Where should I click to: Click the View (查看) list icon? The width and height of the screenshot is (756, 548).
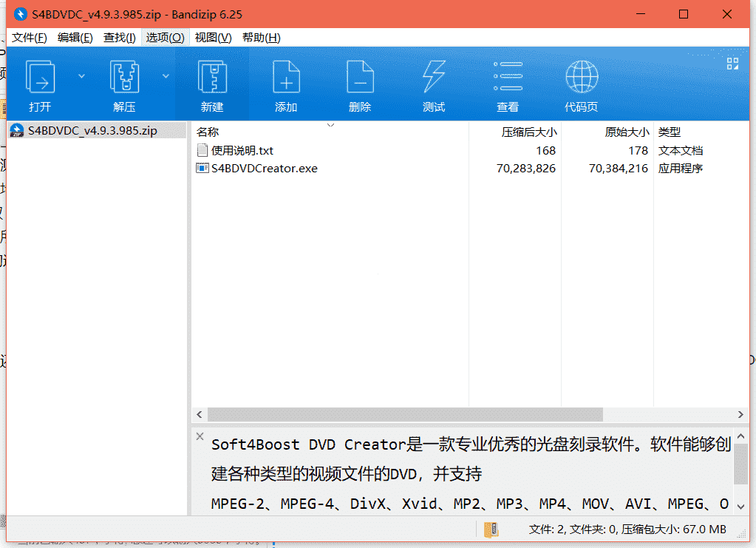tap(508, 76)
